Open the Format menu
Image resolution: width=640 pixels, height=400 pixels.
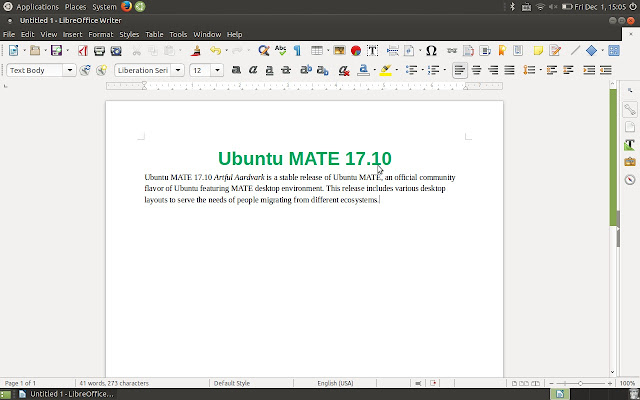point(100,34)
